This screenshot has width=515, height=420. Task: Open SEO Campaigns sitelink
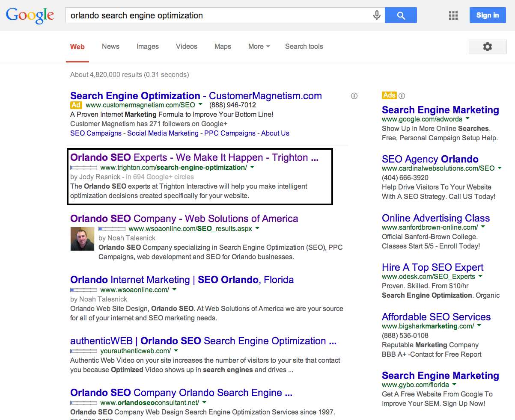(x=96, y=133)
